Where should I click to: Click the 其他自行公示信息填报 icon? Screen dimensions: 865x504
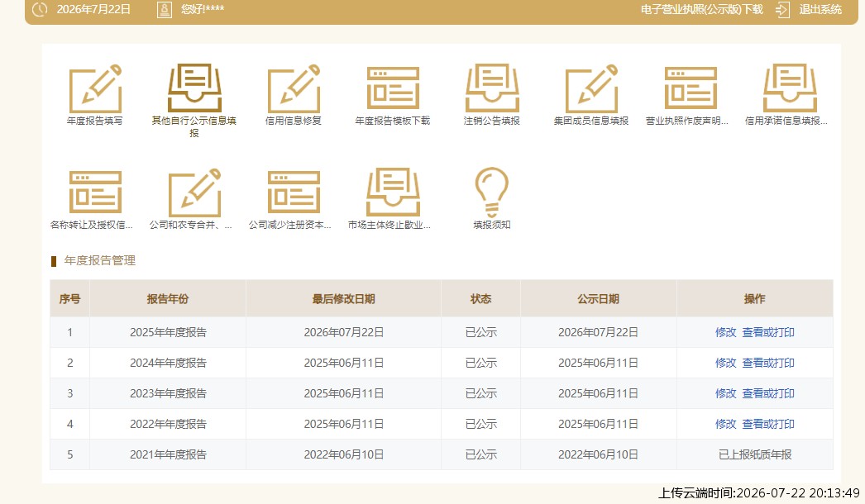[194, 88]
